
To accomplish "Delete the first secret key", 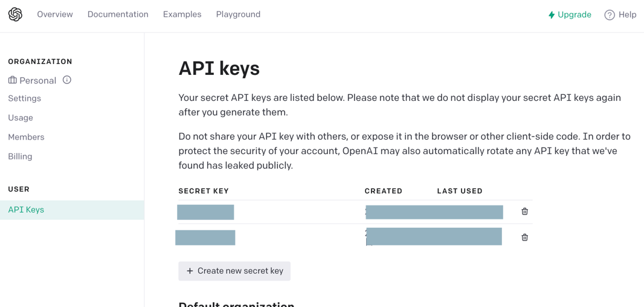I will click(x=524, y=212).
